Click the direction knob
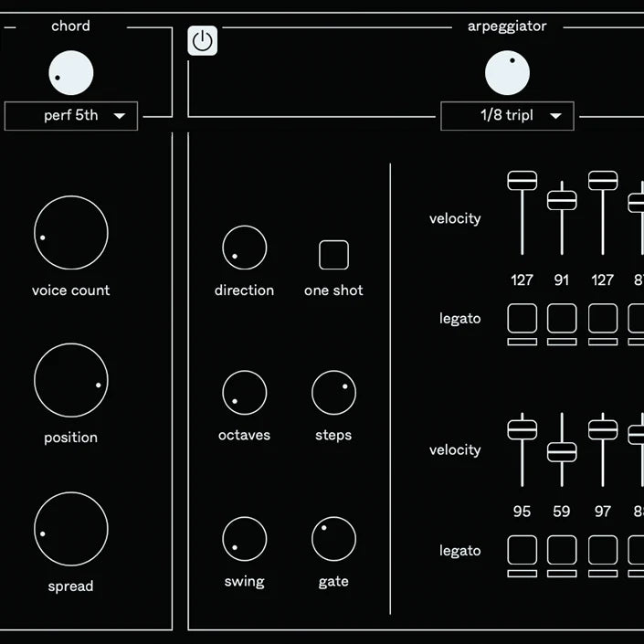The width and height of the screenshot is (644, 644). coord(244,248)
